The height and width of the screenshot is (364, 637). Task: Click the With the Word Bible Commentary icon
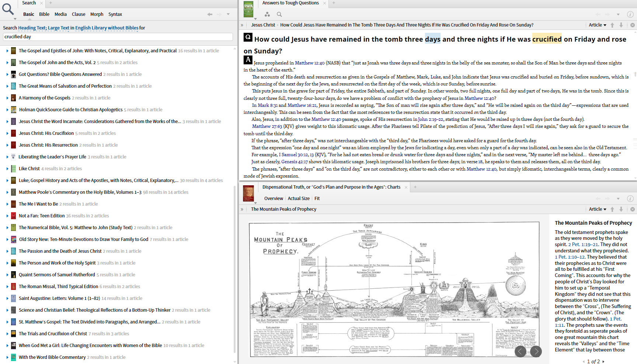tap(13, 357)
